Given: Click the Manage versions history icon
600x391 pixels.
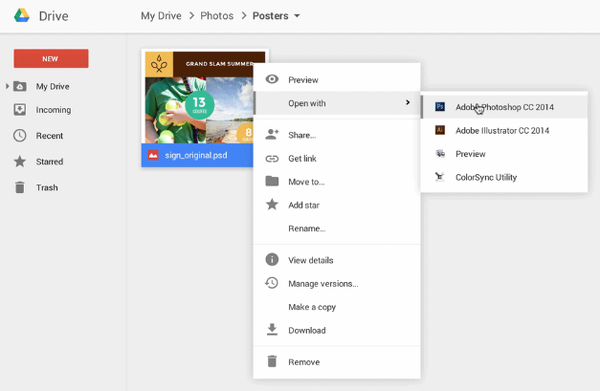Looking at the screenshot, I should pos(272,283).
